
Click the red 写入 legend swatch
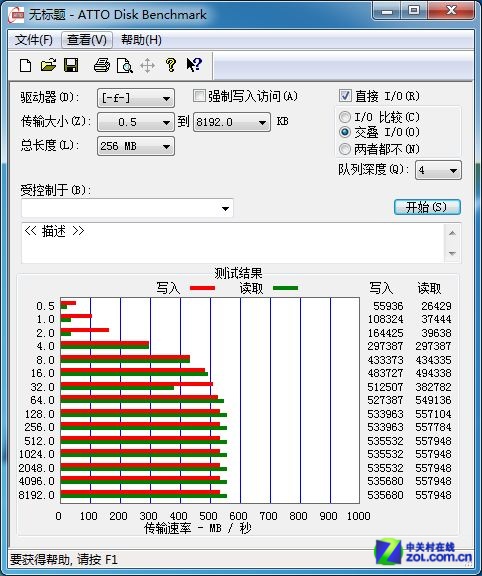tap(202, 288)
